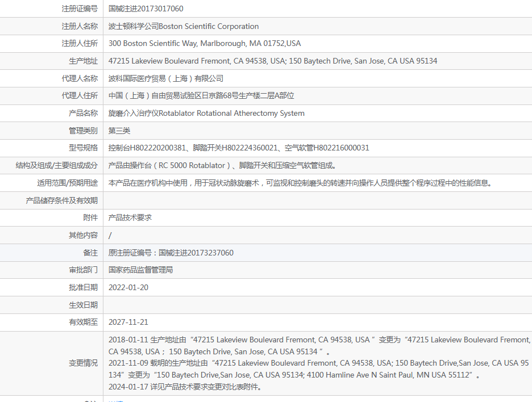The image size is (532, 402).
Task: Click the 其他内容 row label
Action: coord(83,235)
